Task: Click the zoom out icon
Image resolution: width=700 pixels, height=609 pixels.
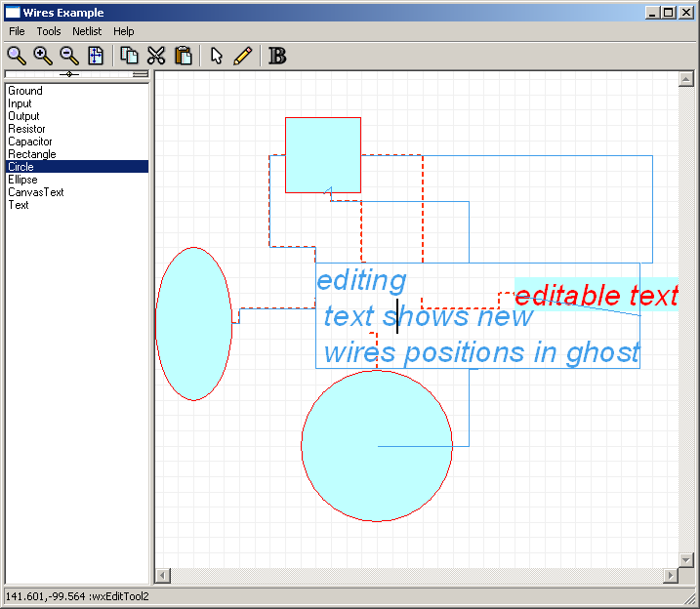Action: click(69, 56)
